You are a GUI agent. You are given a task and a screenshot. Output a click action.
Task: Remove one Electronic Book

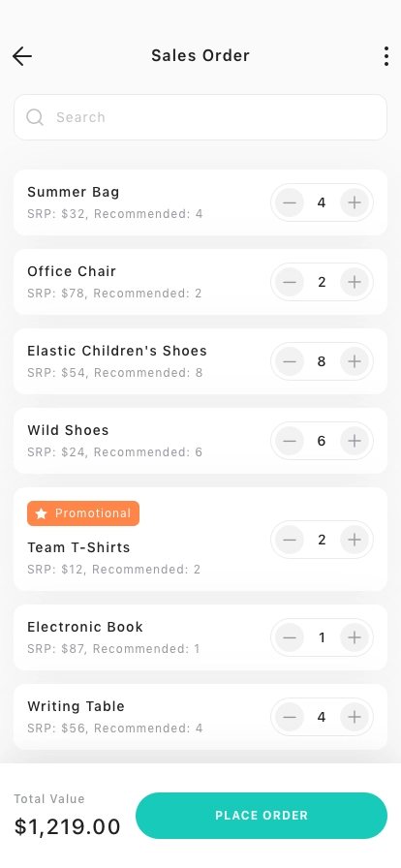[x=289, y=637]
